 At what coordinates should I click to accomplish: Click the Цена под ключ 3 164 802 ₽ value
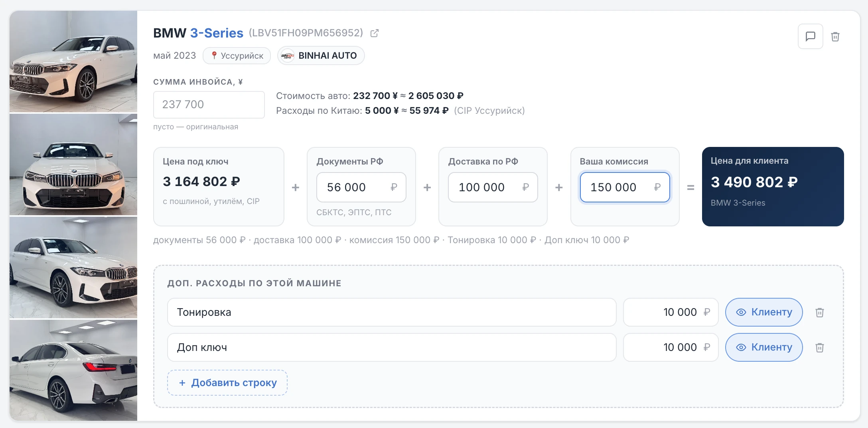point(201,182)
